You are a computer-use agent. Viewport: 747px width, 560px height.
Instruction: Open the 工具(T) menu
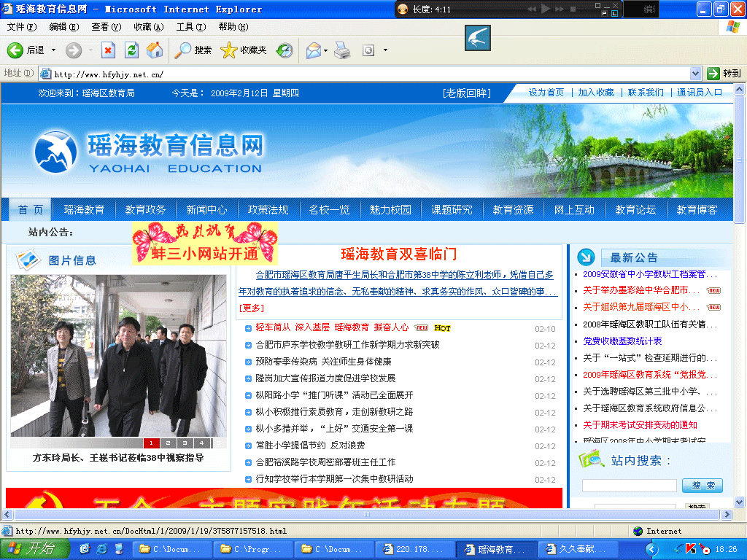(190, 27)
